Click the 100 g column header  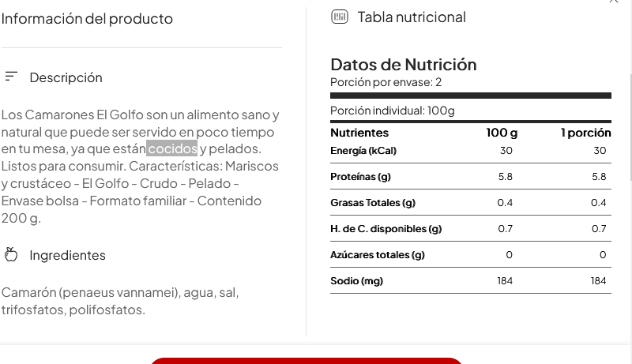502,133
